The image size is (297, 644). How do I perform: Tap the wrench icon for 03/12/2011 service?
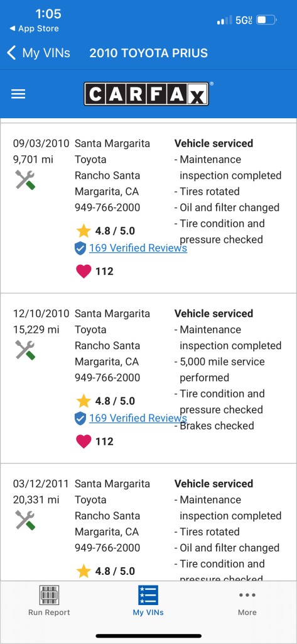pyautogui.click(x=26, y=520)
